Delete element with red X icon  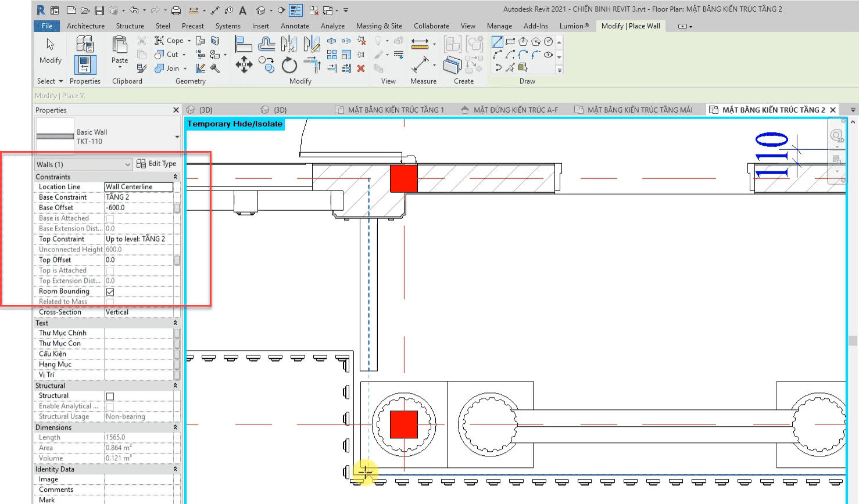click(x=361, y=68)
